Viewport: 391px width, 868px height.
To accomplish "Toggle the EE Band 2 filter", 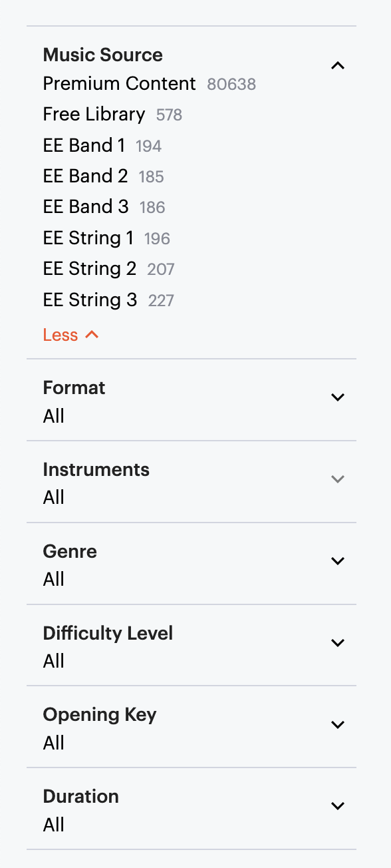I will (84, 176).
